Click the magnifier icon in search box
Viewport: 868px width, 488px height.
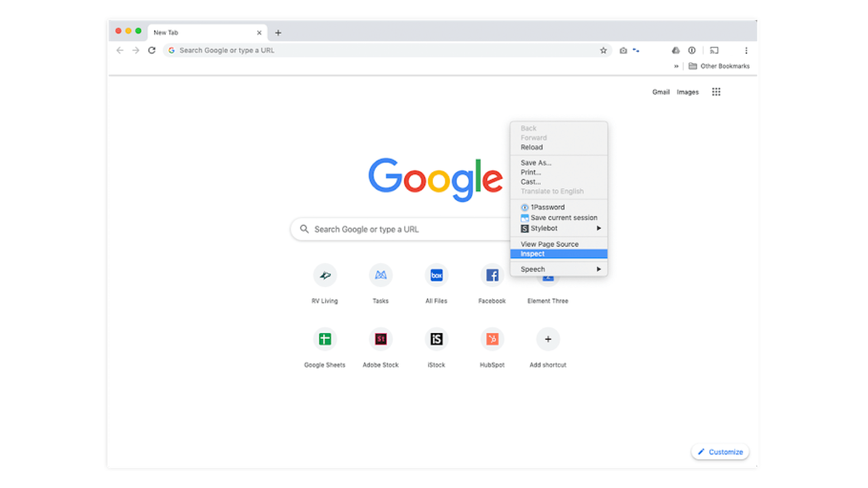(x=304, y=229)
